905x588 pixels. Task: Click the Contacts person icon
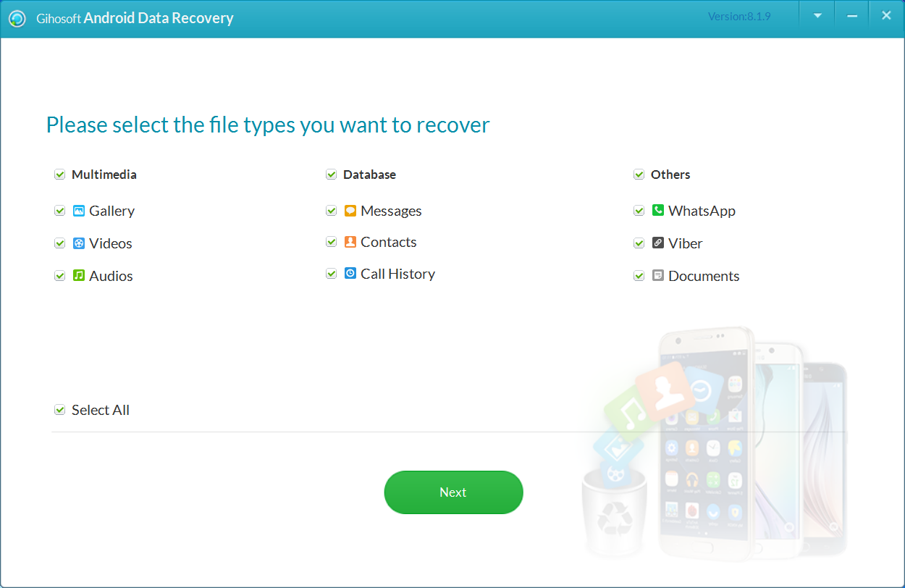[x=350, y=242]
